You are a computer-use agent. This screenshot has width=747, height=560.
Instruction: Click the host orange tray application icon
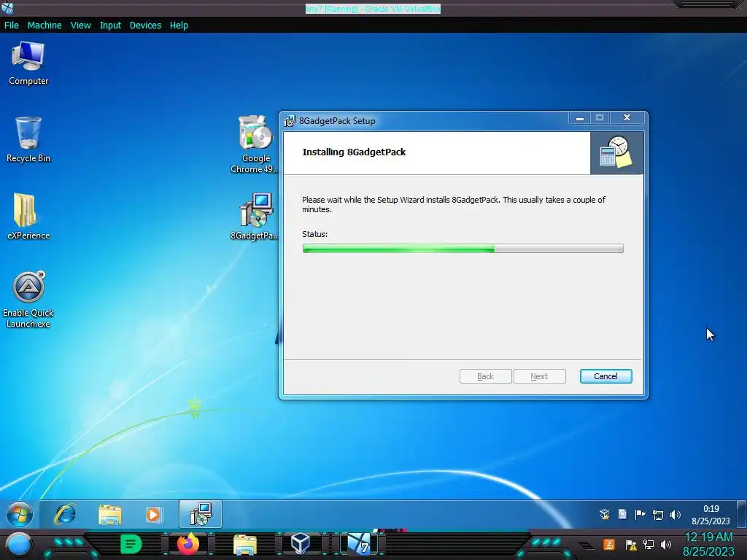609,544
